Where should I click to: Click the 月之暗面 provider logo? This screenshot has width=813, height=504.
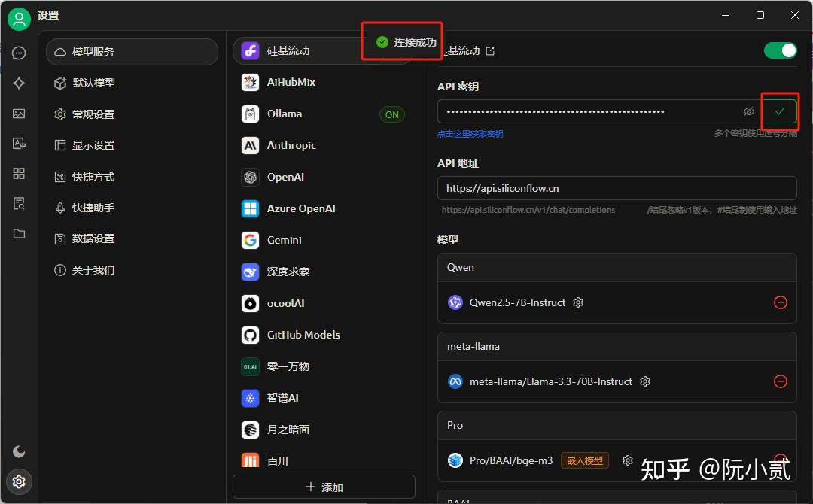tap(251, 430)
